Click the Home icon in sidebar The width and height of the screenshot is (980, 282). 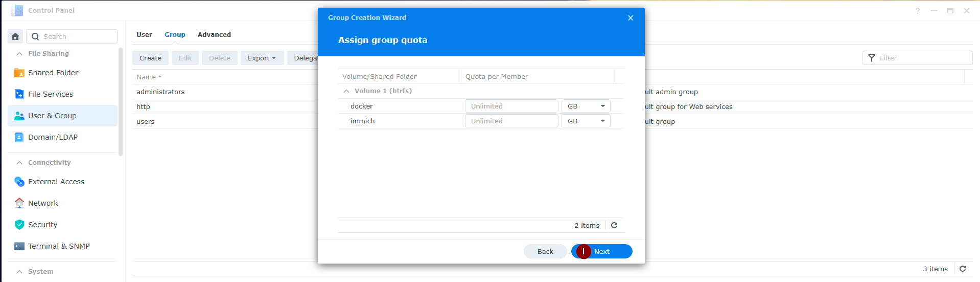click(15, 36)
